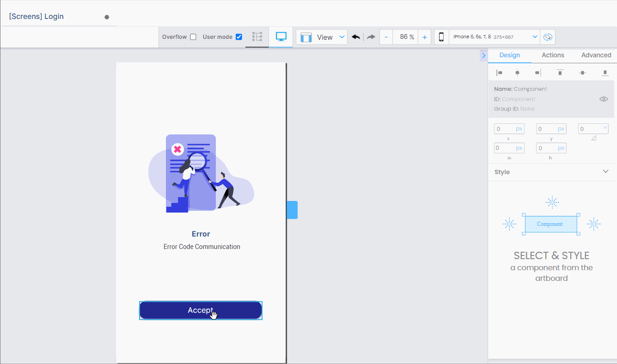The height and width of the screenshot is (364, 617).
Task: Select the desktop monitor view icon
Action: (x=281, y=37)
